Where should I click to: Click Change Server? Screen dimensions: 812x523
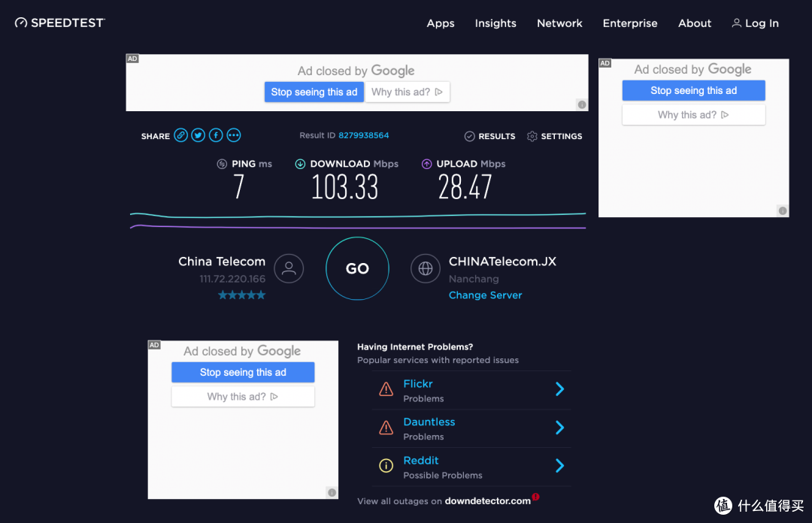[485, 295]
